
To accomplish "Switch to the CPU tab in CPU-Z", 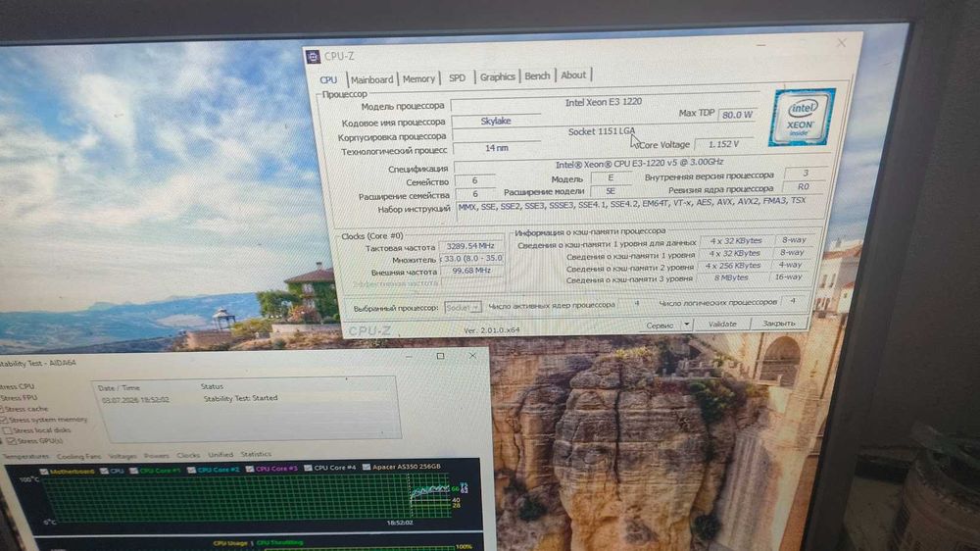I will point(328,80).
